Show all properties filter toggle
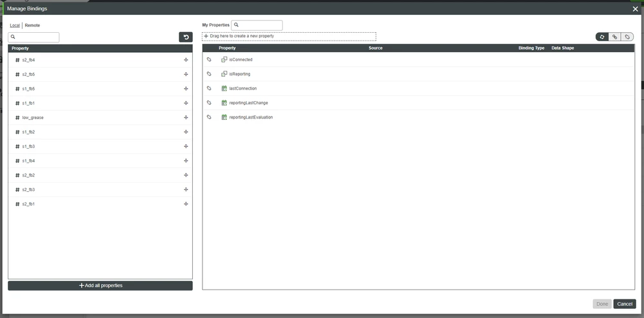Screen dimensions: 644x318 pyautogui.click(x=602, y=37)
